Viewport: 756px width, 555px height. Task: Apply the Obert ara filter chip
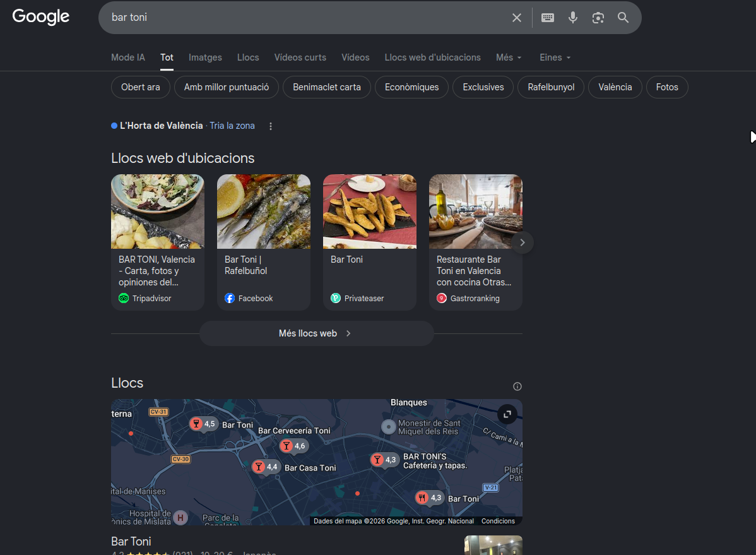pos(140,87)
